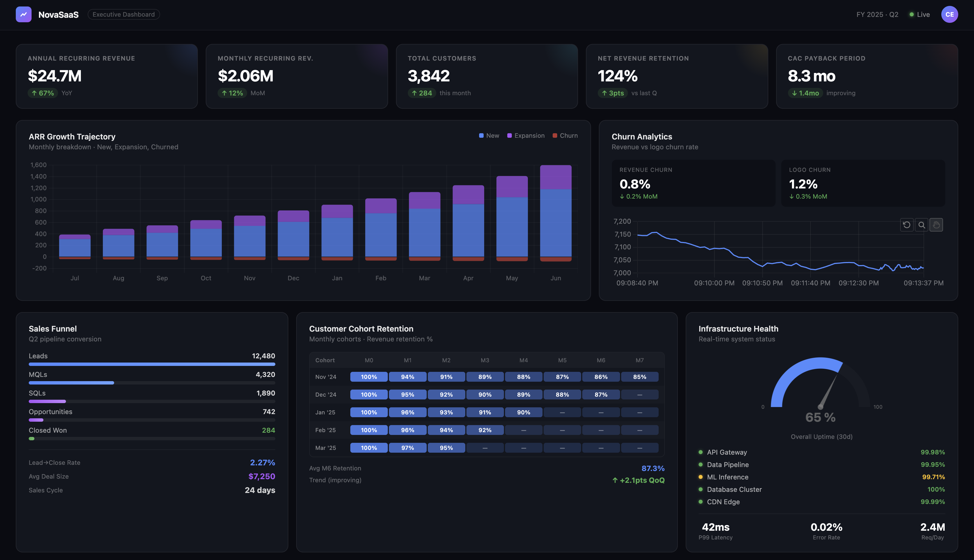This screenshot has height=560, width=974.
Task: Click the FY 2025 · Q2 period label
Action: coord(877,14)
